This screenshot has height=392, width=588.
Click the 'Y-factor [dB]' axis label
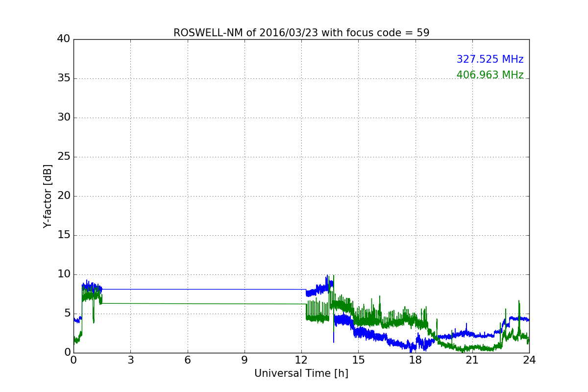(x=48, y=196)
